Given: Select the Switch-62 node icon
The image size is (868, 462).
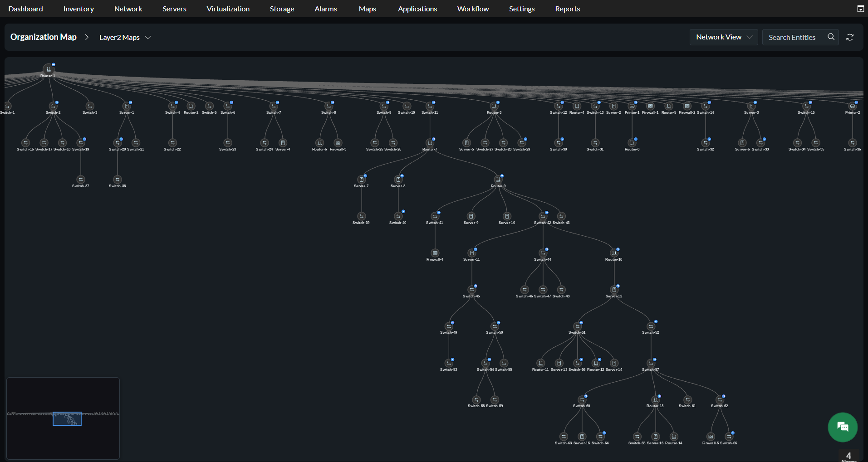Looking at the screenshot, I should point(720,400).
